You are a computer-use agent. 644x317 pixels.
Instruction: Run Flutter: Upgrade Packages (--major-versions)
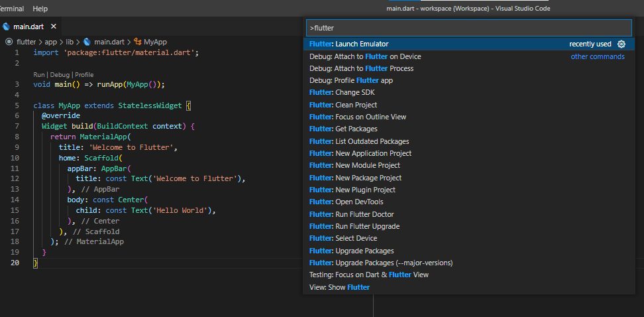(469, 263)
